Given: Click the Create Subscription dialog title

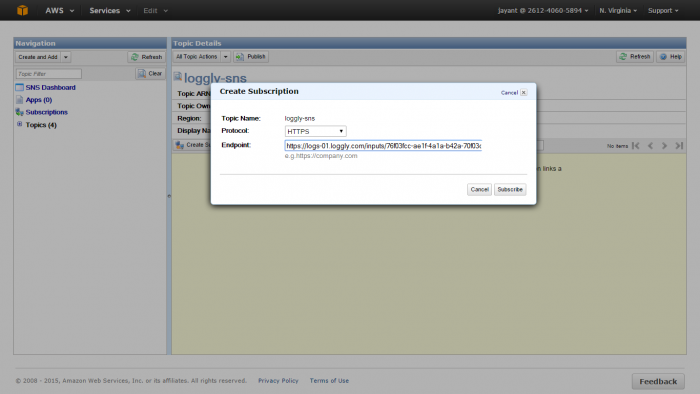Looking at the screenshot, I should click(259, 91).
